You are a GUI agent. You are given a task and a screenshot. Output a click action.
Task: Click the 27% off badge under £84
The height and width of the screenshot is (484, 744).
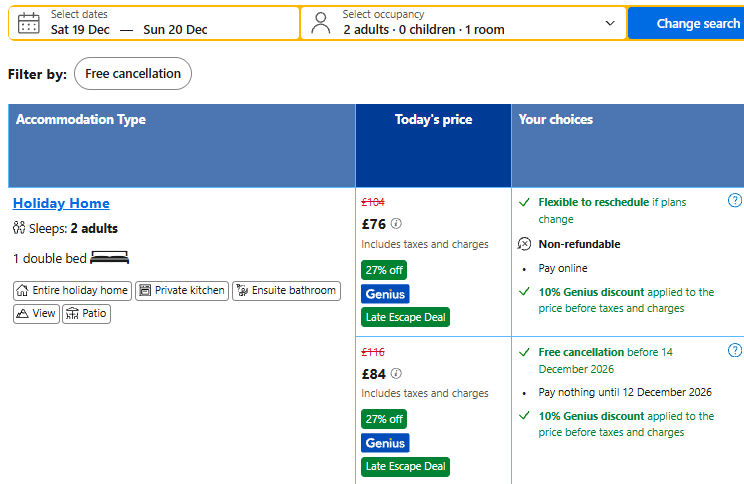[x=384, y=419]
